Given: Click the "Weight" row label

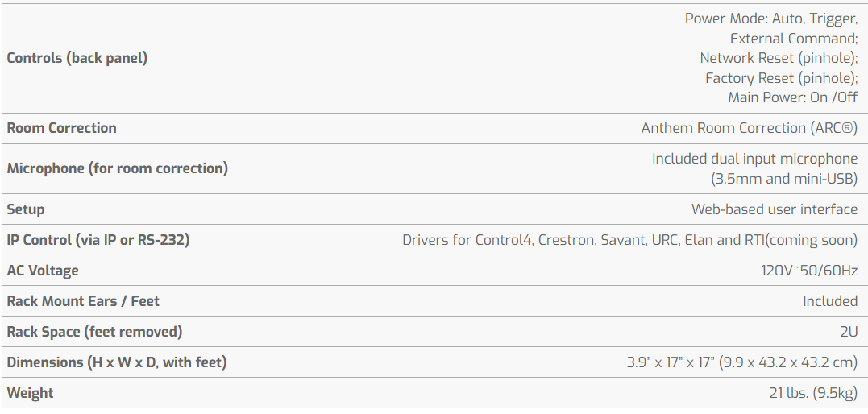Looking at the screenshot, I should coord(30,394).
